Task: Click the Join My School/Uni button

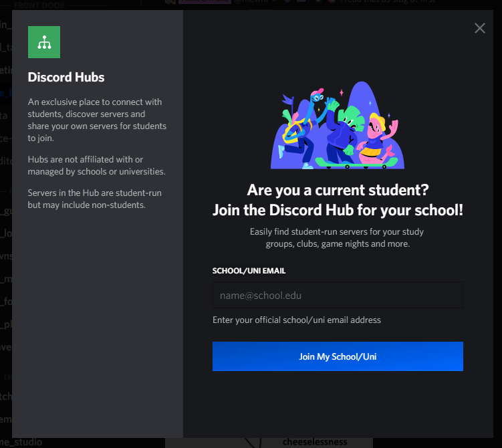Action: (338, 356)
